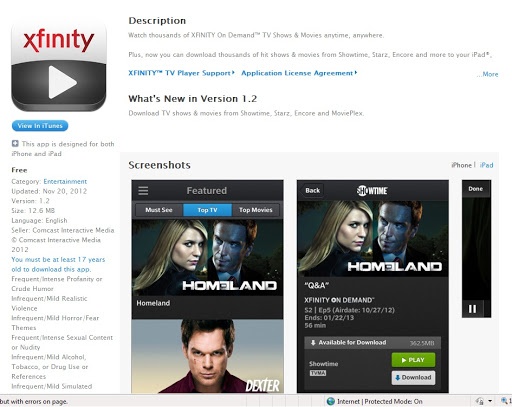The height and width of the screenshot is (407, 512).
Task: Click the Available for Download arrow icon
Action: [x=313, y=342]
